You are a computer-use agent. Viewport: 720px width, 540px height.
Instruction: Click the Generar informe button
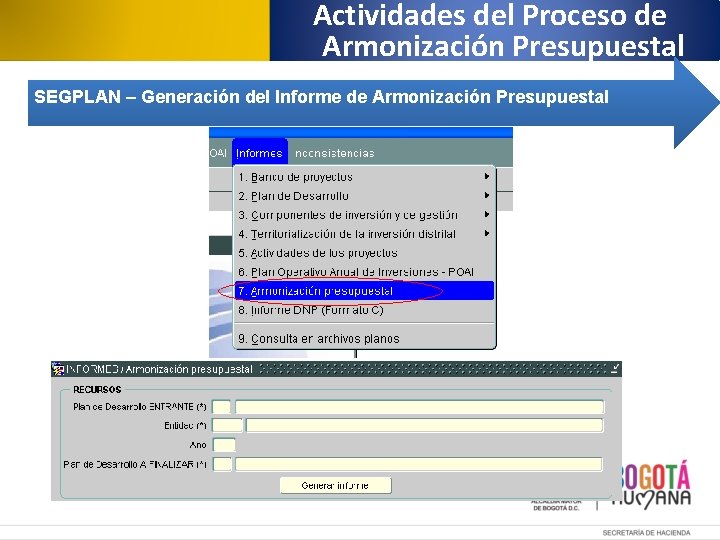[x=336, y=485]
